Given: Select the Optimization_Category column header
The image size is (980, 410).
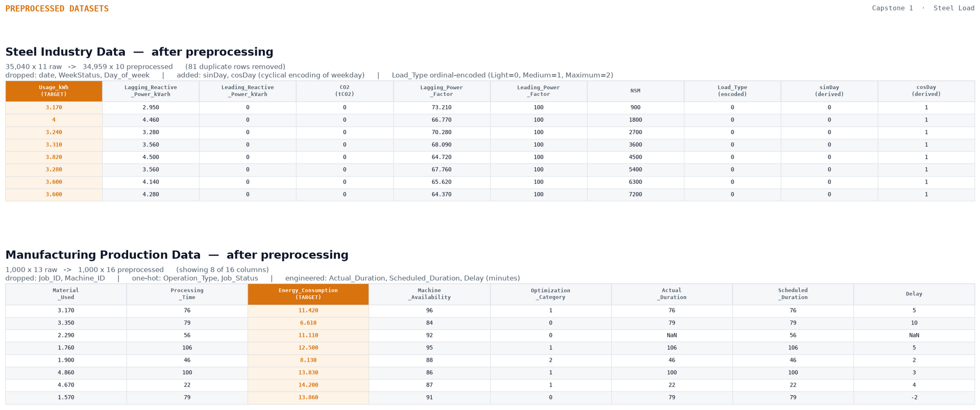Looking at the screenshot, I should pos(551,294).
